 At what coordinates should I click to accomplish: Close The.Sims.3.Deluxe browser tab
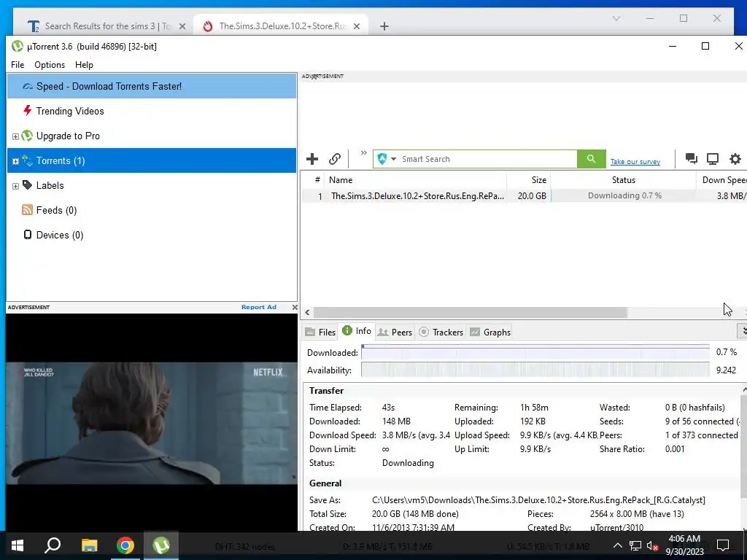[x=356, y=27]
